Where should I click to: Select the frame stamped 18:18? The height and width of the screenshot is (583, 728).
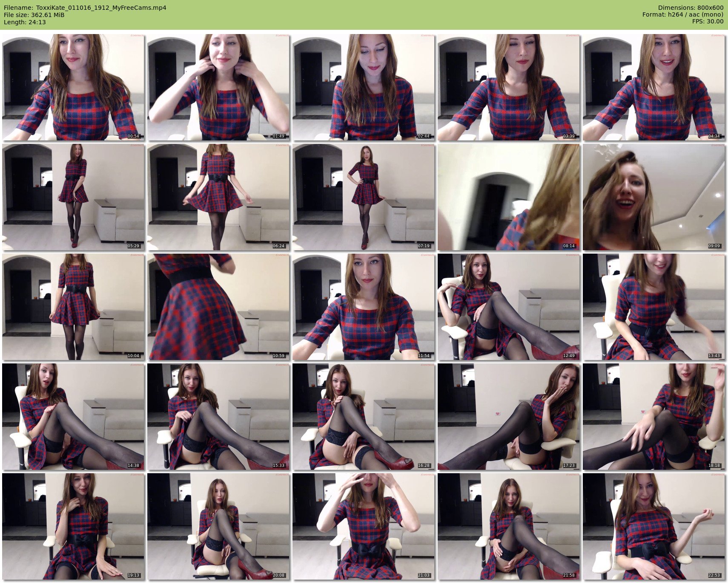pyautogui.click(x=654, y=417)
